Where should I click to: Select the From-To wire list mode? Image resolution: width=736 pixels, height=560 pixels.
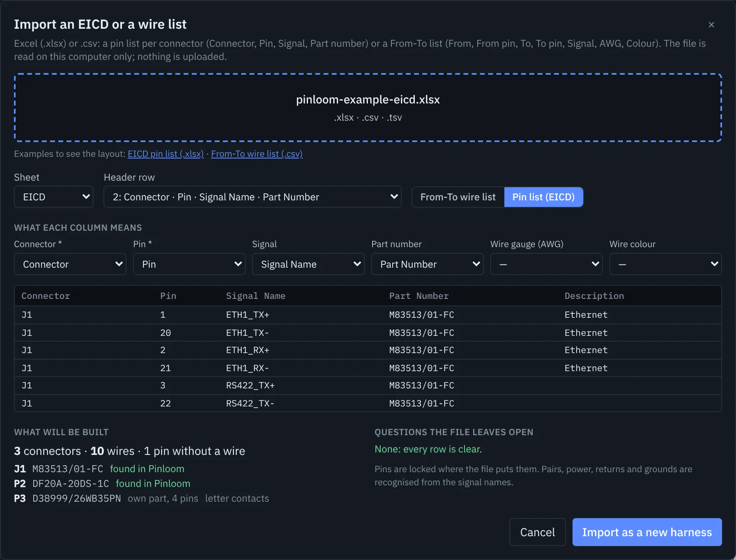(458, 197)
